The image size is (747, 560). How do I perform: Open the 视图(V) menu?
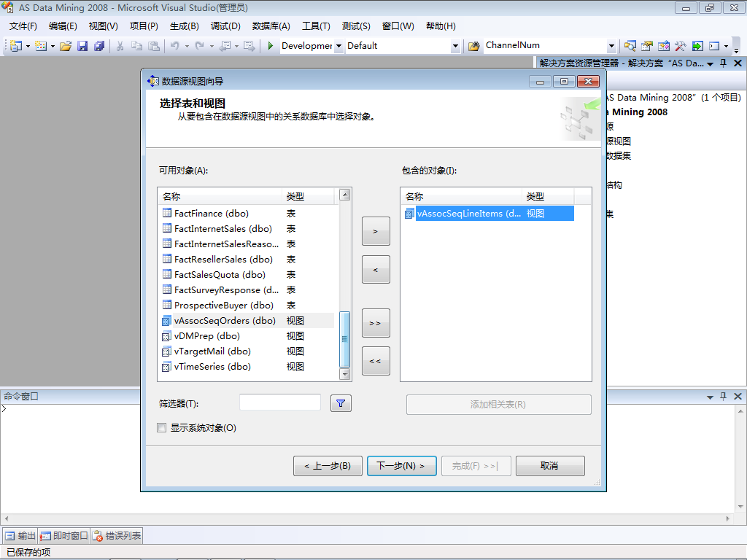[x=103, y=26]
